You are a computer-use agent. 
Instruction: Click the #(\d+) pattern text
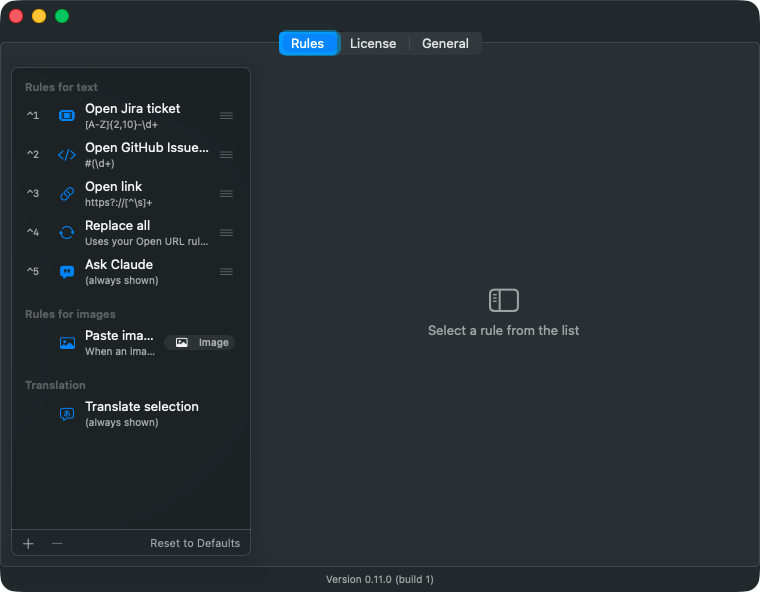point(100,164)
